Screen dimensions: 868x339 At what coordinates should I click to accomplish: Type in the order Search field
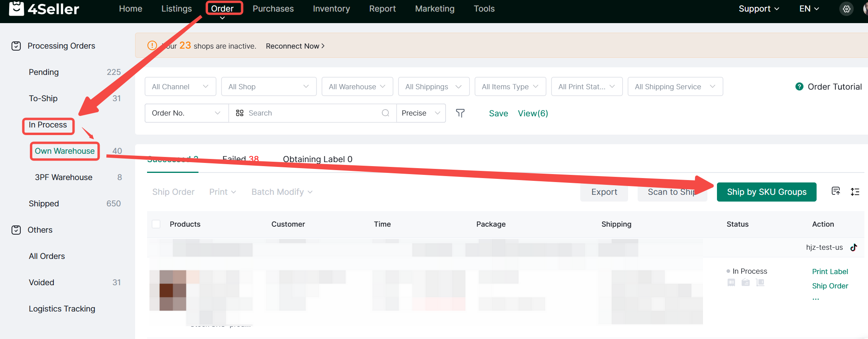[311, 113]
